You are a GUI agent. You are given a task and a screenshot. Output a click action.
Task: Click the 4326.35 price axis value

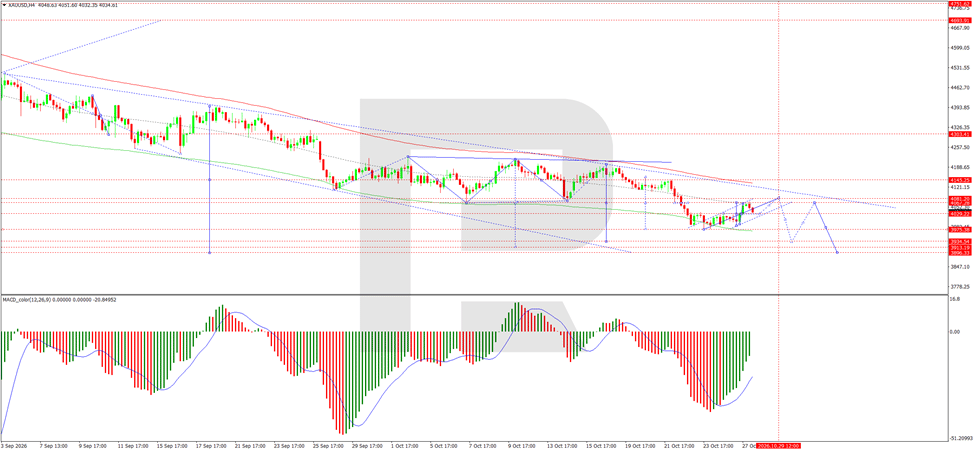point(960,127)
